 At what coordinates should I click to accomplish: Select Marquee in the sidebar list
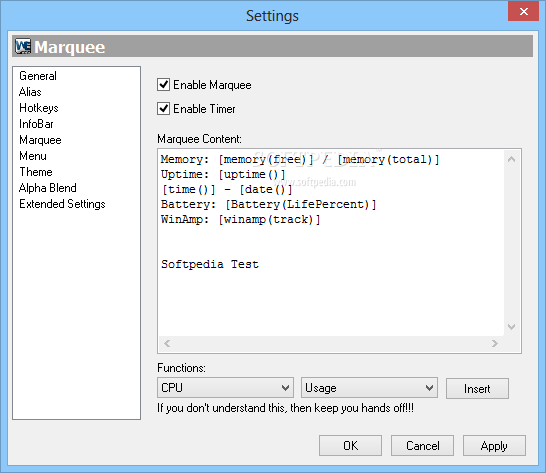coord(40,140)
